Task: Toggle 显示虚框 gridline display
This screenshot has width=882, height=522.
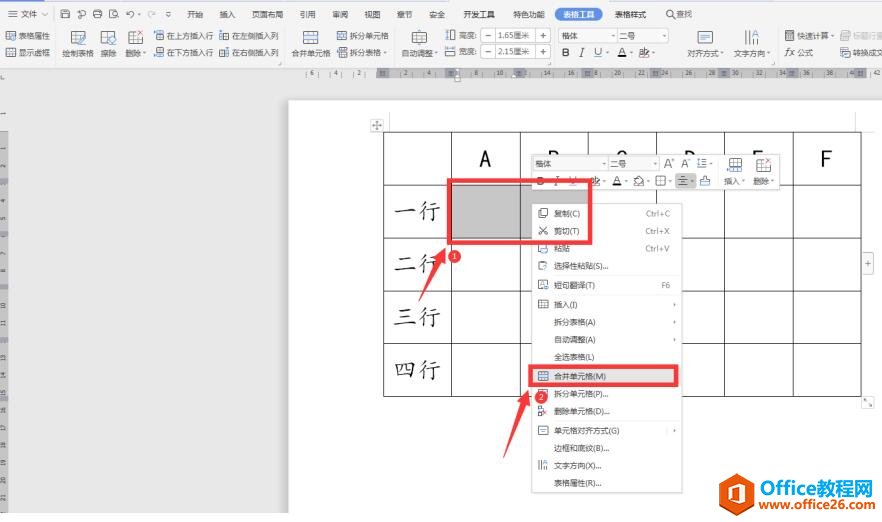Action: (x=28, y=52)
